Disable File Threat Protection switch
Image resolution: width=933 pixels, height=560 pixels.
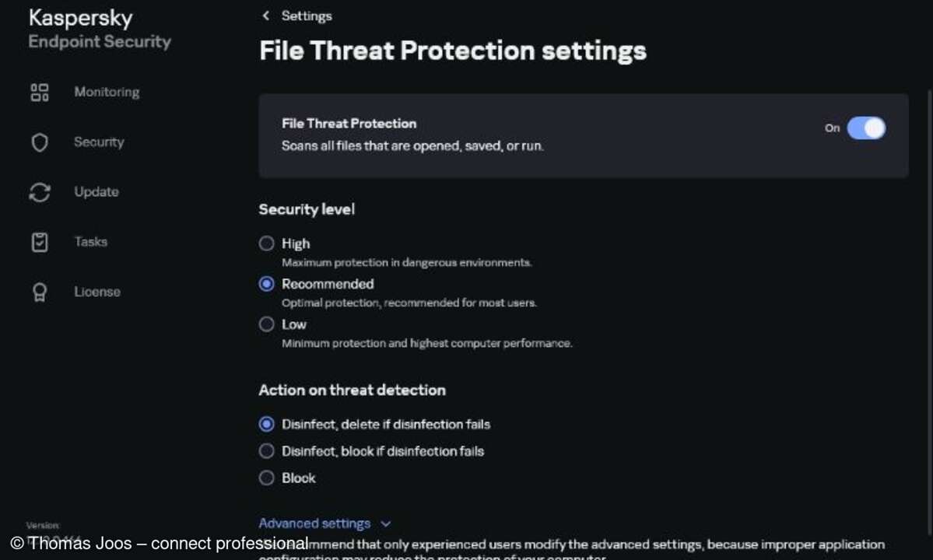(867, 128)
